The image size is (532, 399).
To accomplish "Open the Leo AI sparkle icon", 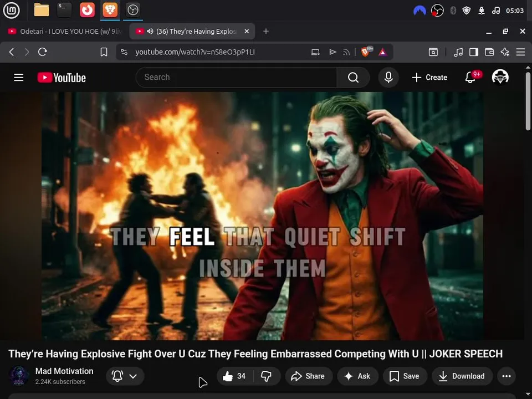I will [x=505, y=52].
